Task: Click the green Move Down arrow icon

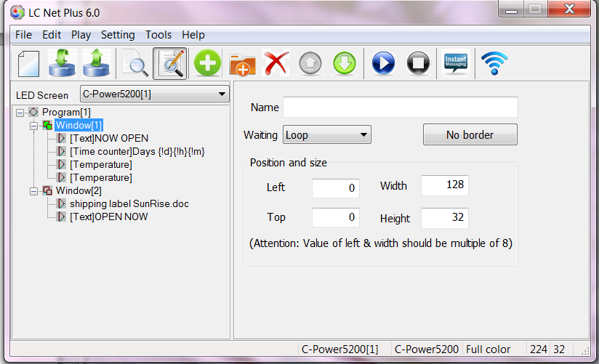Action: 344,63
